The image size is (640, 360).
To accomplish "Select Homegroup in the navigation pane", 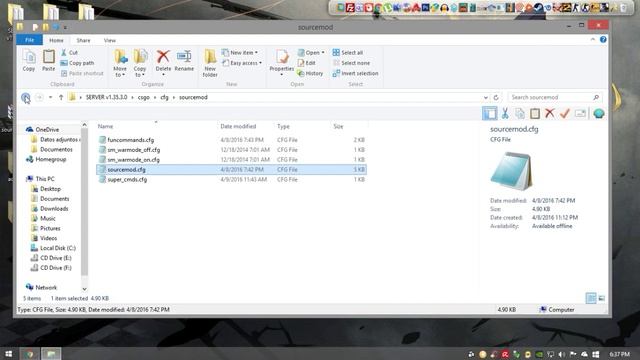I will coord(51,159).
